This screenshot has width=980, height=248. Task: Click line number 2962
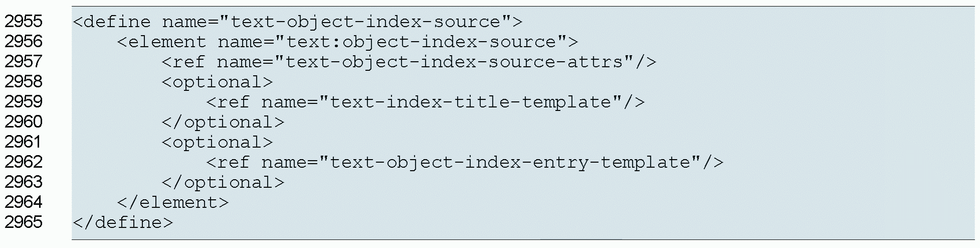click(24, 162)
